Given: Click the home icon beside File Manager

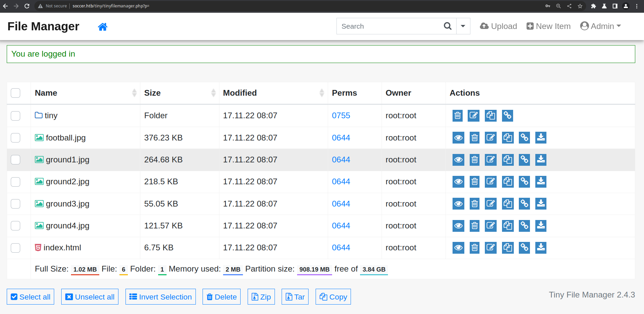Looking at the screenshot, I should pos(103,27).
